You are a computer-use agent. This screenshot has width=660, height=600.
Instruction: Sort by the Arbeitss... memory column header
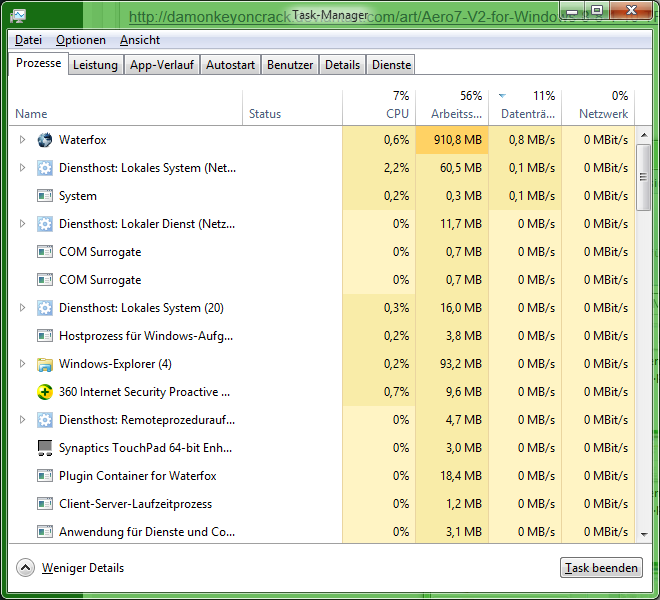point(452,108)
